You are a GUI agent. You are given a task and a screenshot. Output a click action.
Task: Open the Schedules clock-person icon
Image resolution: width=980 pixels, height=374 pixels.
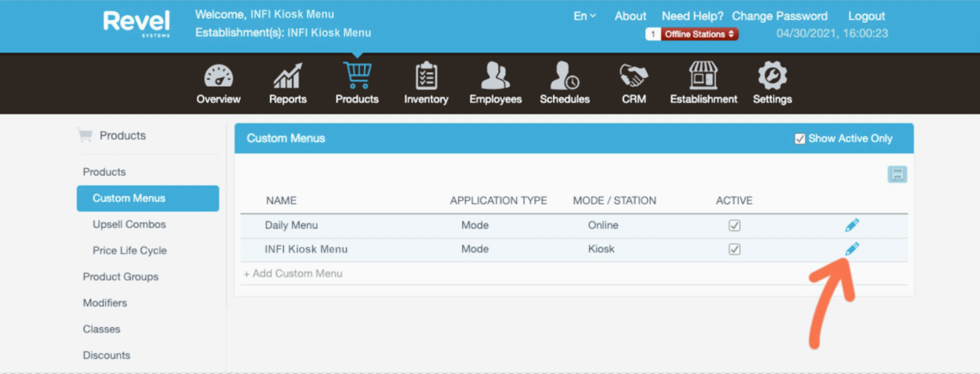pos(565,76)
